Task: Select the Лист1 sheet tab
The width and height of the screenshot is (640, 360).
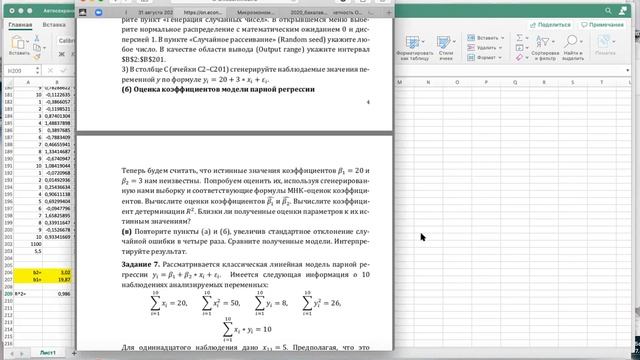Action: tap(48, 353)
